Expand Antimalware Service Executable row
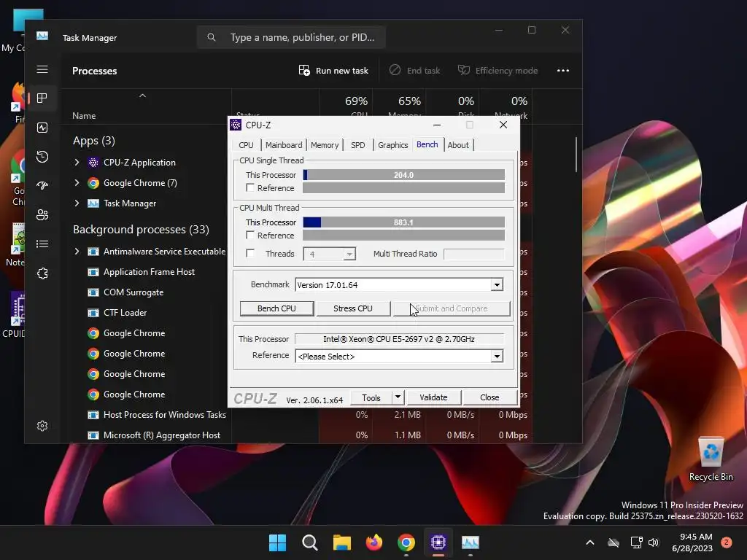 click(x=77, y=252)
